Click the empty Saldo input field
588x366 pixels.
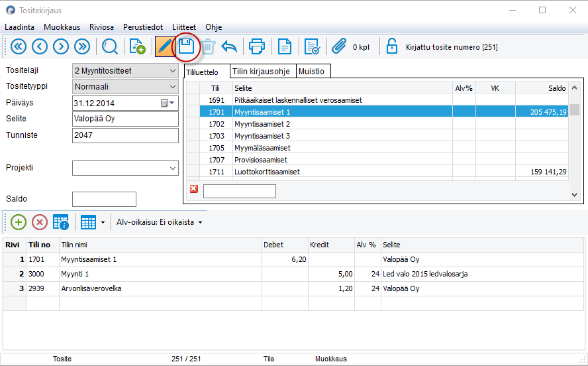tap(104, 199)
